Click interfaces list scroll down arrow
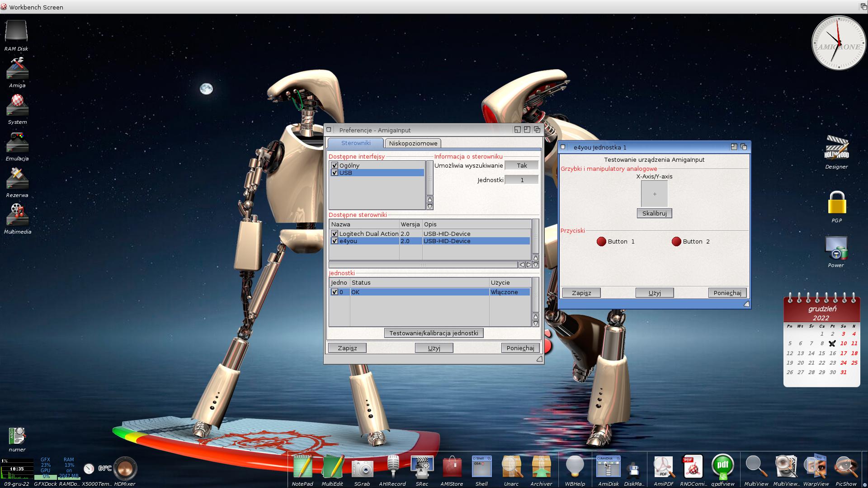868x488 pixels. coord(429,206)
